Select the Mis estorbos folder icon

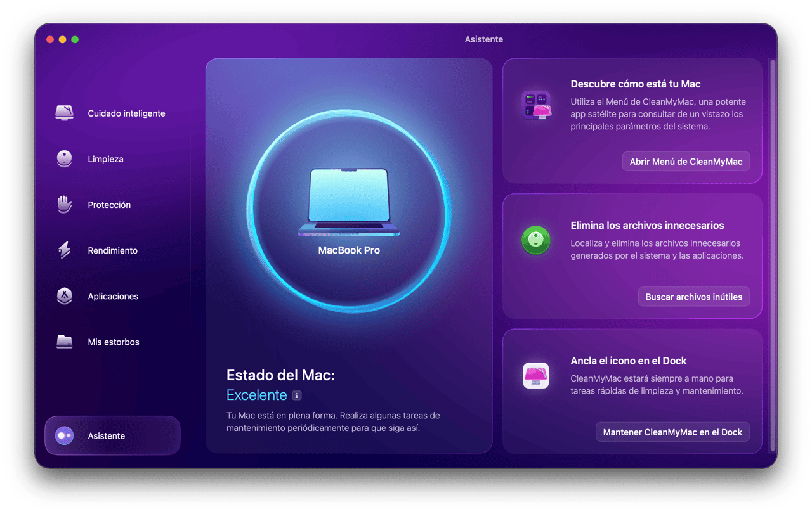[64, 342]
